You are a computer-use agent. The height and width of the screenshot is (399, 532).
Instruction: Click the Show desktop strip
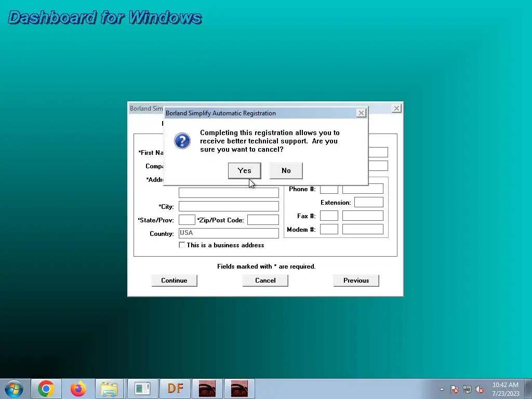click(x=528, y=389)
